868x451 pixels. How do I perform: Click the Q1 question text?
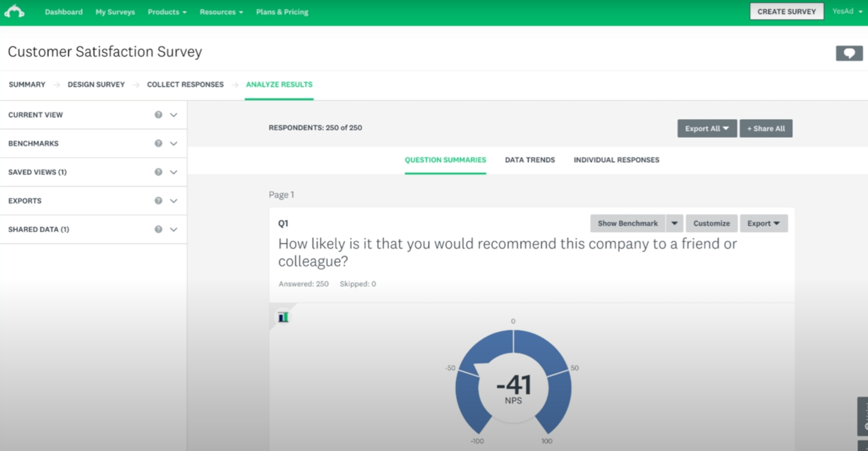[507, 252]
